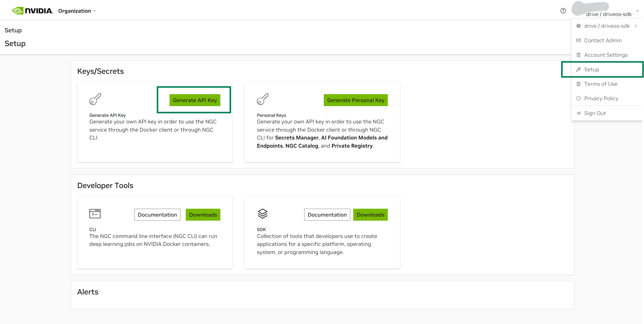644x324 pixels.
Task: Select drive / driveos-sdk menu entry
Action: (607, 26)
